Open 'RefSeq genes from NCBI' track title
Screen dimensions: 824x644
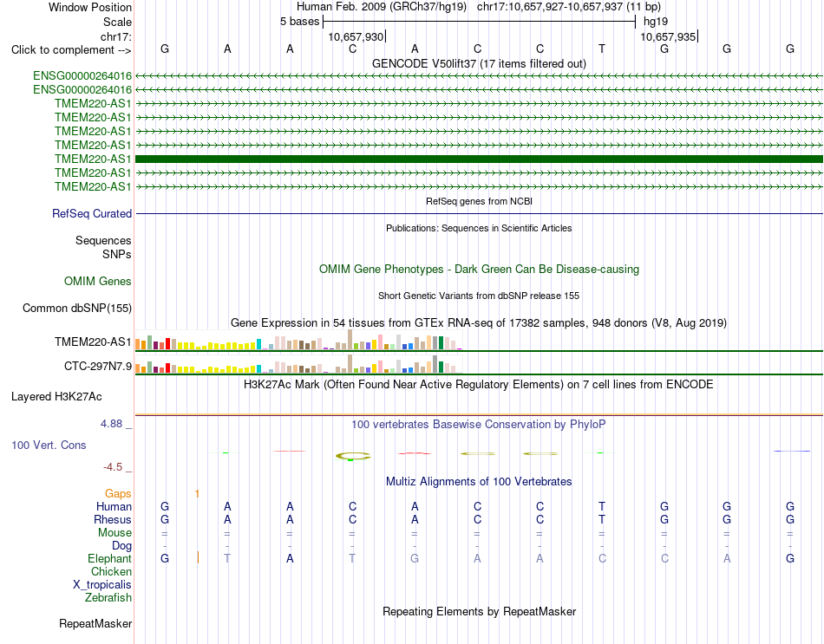point(479,201)
